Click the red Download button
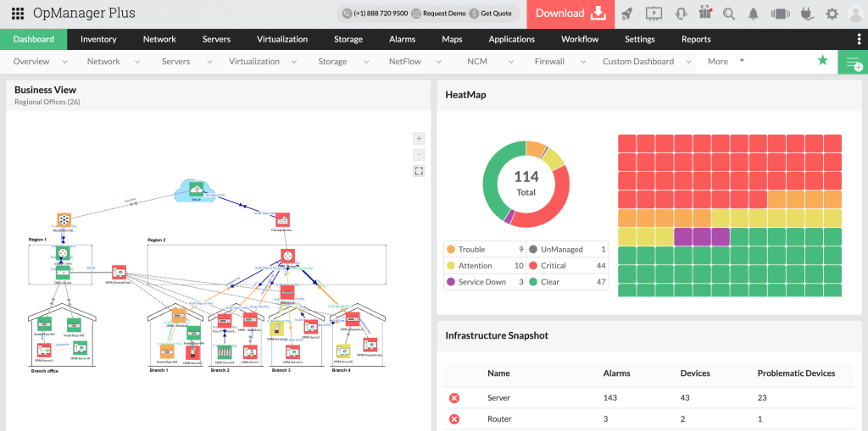Screen dimensions: 868x431 pyautogui.click(x=570, y=14)
